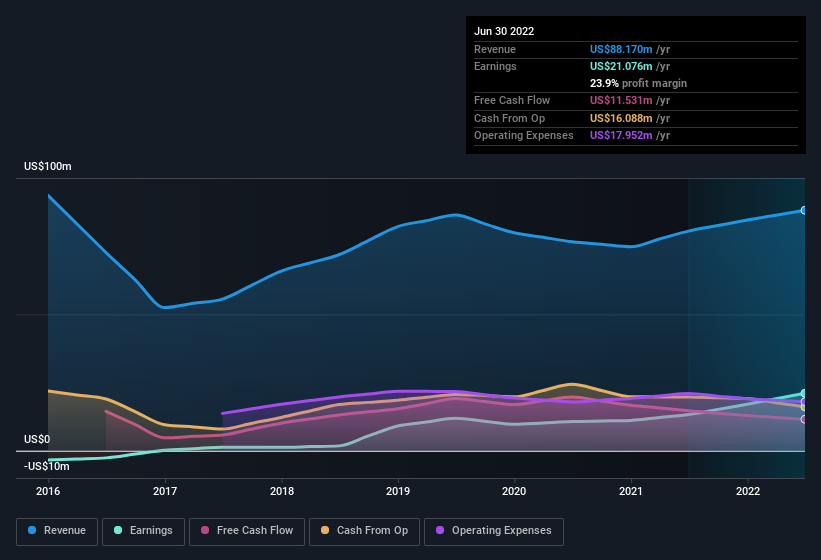Select the 2018 x-axis label

point(282,491)
